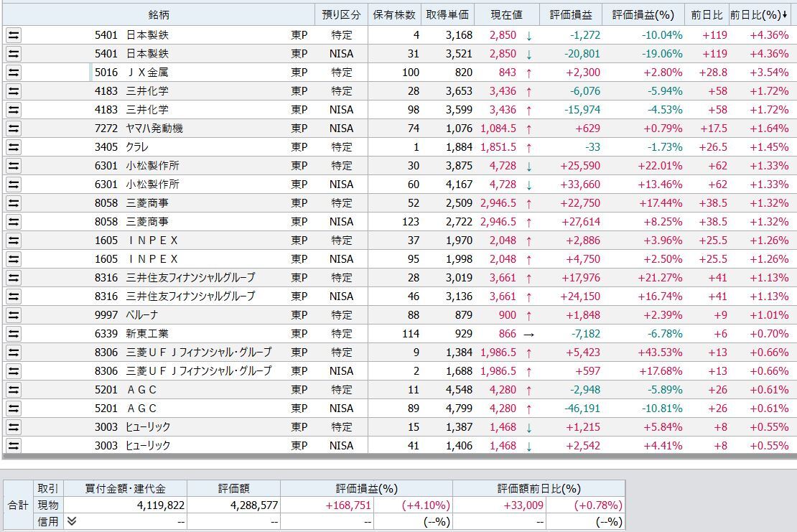Screen dimensions: 797x532
Task: Click the trade icon for ＡＧＣ 特定 row
Action: (14, 390)
